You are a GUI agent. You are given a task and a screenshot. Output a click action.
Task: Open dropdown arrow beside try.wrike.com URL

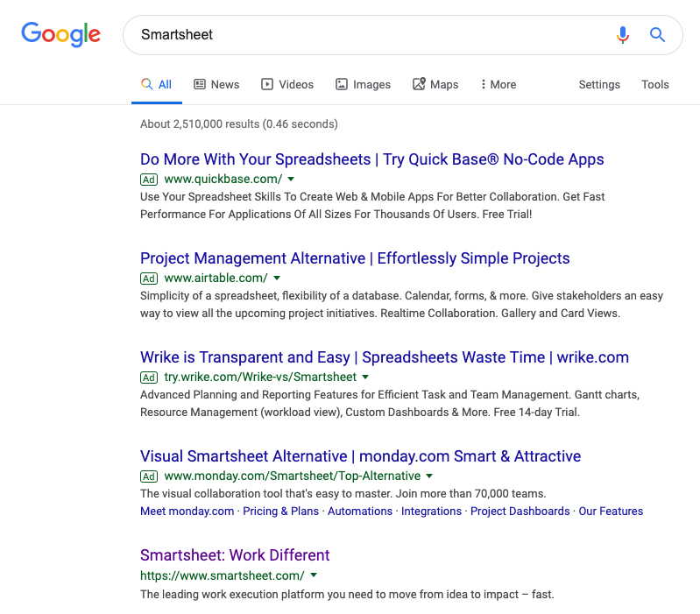click(365, 378)
